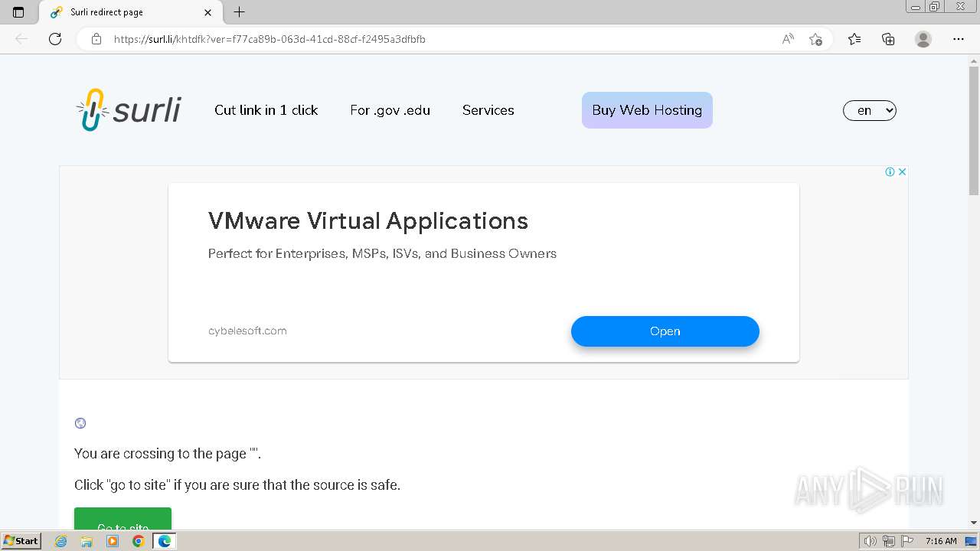
Task: Click scrollbar down arrow
Action: pos(974,523)
